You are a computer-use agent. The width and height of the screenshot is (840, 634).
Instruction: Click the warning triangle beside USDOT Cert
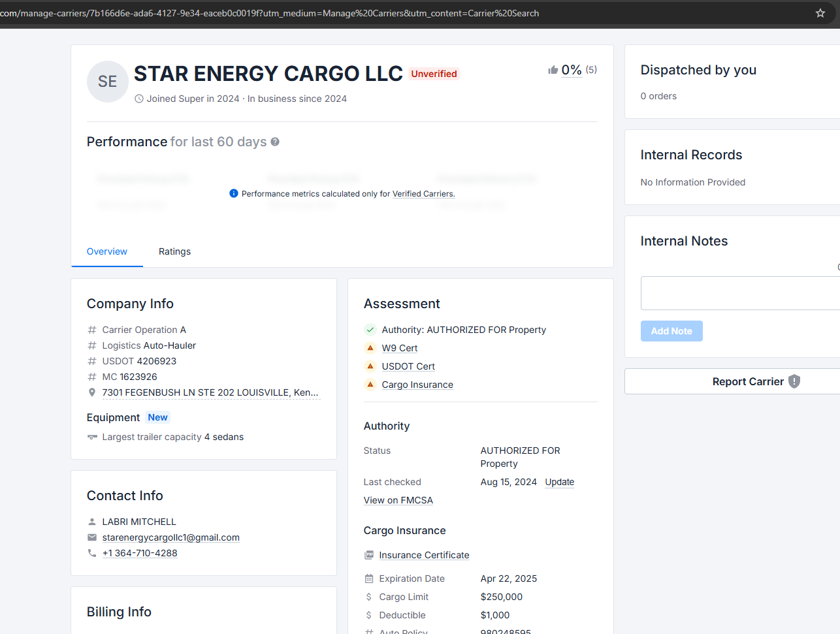point(370,366)
